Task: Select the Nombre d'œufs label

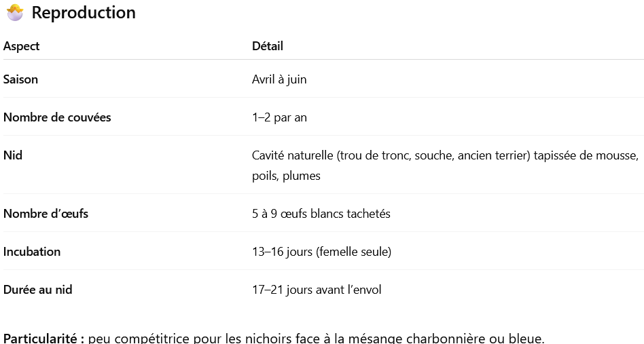Action: [x=46, y=214]
